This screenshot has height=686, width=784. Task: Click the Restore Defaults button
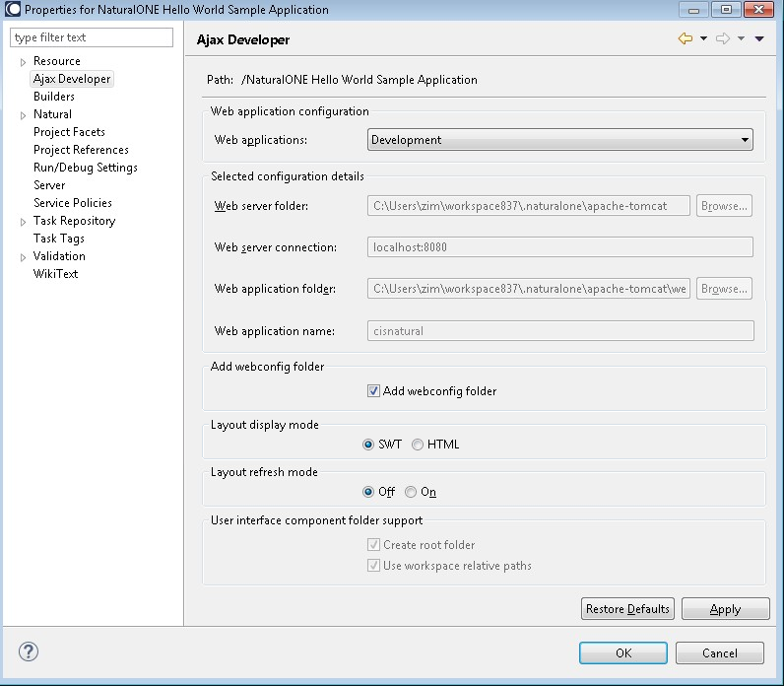point(628,609)
